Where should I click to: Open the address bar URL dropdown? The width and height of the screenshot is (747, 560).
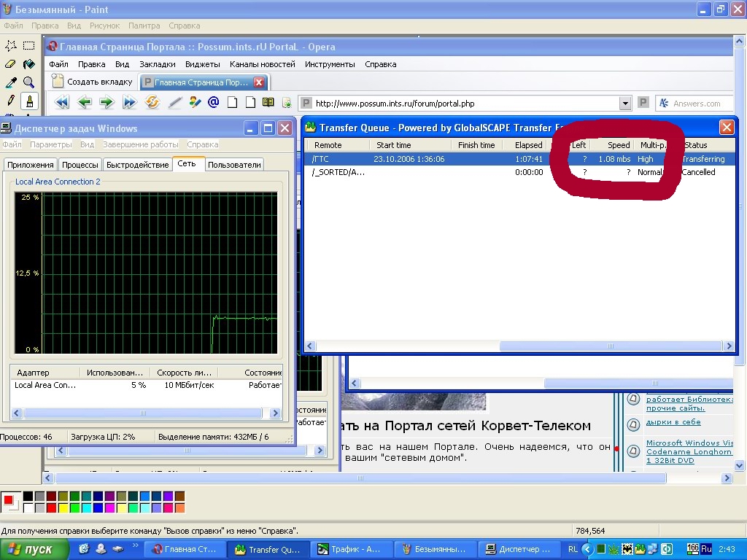tap(624, 104)
